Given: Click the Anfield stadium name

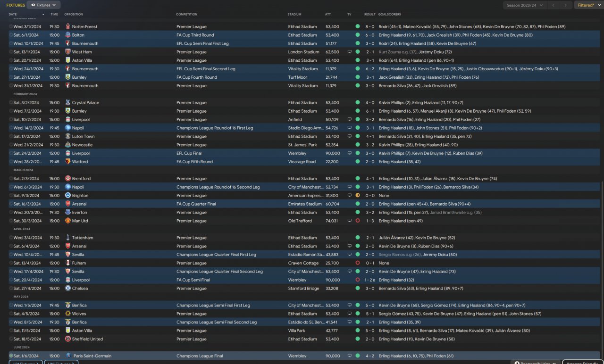Looking at the screenshot, I should [x=295, y=120].
